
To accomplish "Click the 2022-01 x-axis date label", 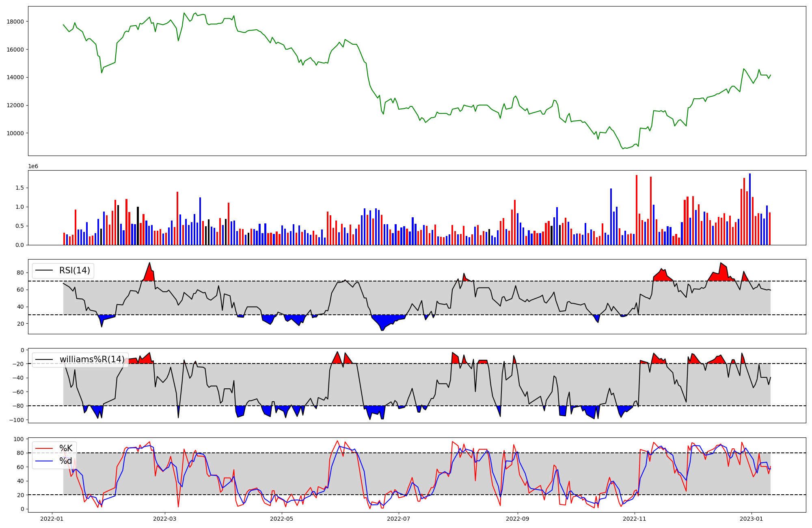I will (x=52, y=519).
